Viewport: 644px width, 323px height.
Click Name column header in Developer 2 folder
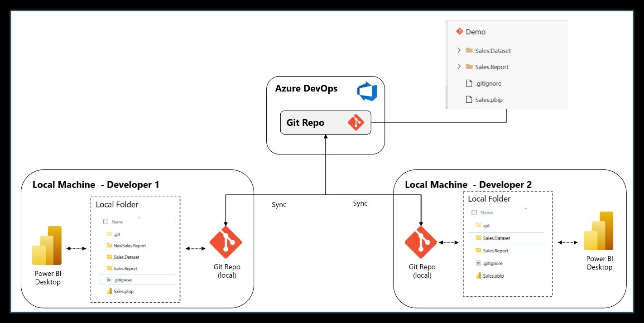tap(487, 212)
